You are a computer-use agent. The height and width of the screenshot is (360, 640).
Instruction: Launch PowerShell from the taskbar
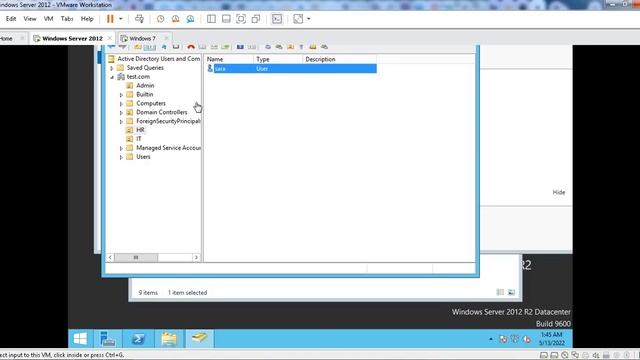[x=138, y=339]
